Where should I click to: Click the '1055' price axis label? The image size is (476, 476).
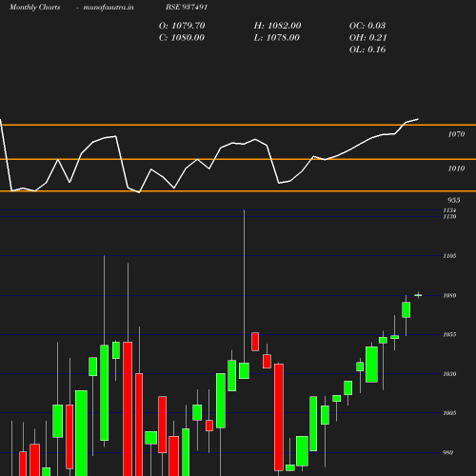click(449, 335)
